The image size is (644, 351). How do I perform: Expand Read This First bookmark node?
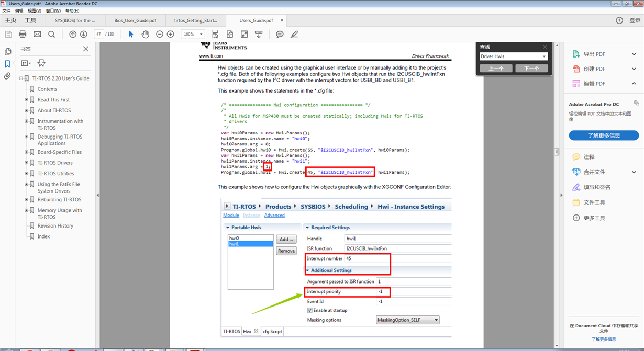pyautogui.click(x=26, y=99)
